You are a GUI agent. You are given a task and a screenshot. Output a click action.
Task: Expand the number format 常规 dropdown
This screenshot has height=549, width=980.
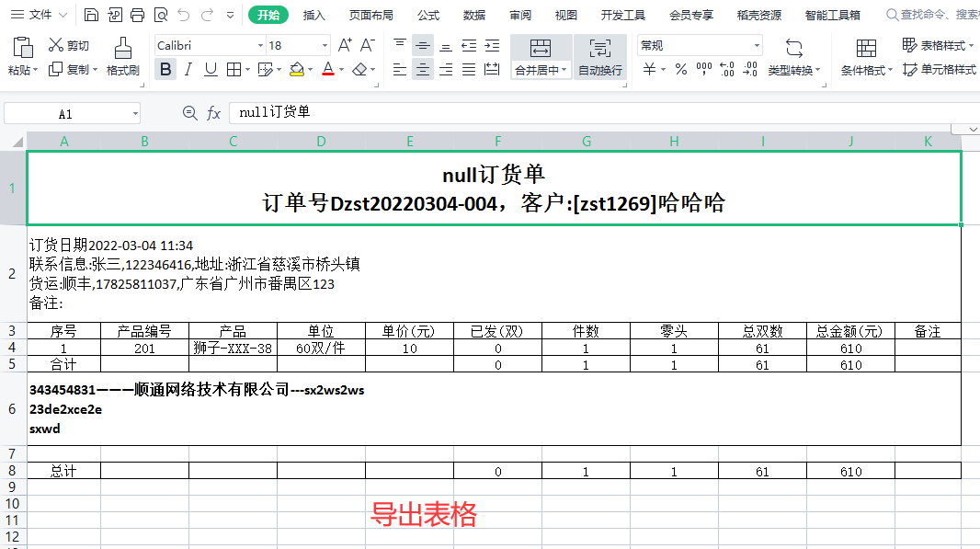coord(757,45)
